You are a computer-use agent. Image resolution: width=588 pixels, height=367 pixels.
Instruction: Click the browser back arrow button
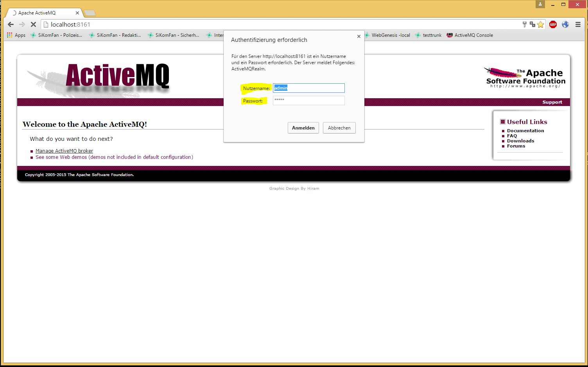click(11, 24)
